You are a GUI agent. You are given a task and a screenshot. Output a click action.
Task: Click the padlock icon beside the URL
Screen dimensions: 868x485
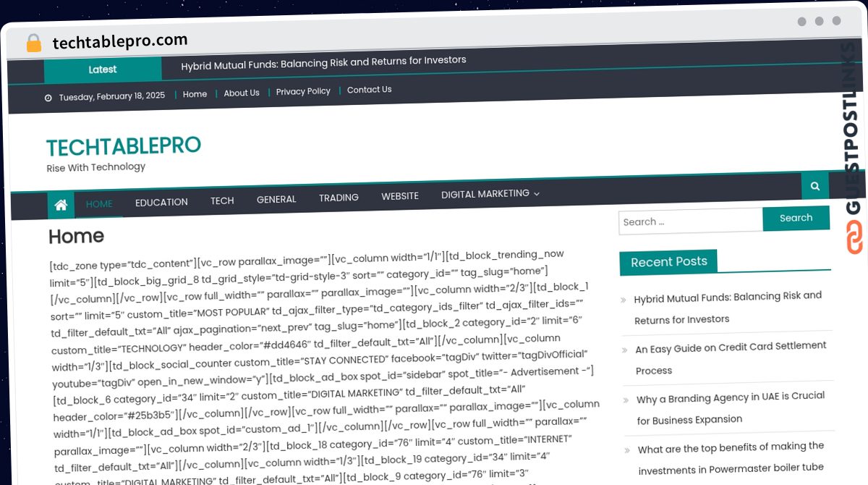click(33, 43)
